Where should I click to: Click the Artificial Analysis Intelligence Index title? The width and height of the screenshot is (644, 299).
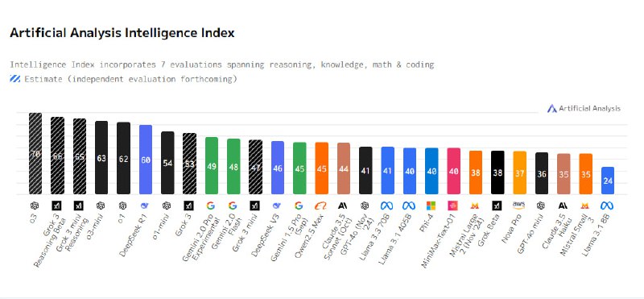[x=122, y=33]
